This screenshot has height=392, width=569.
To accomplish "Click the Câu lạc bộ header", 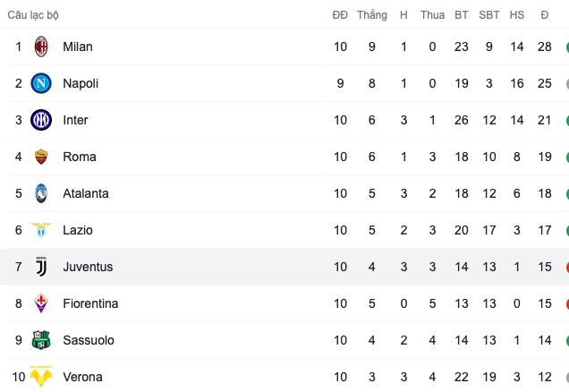I will (x=33, y=15).
